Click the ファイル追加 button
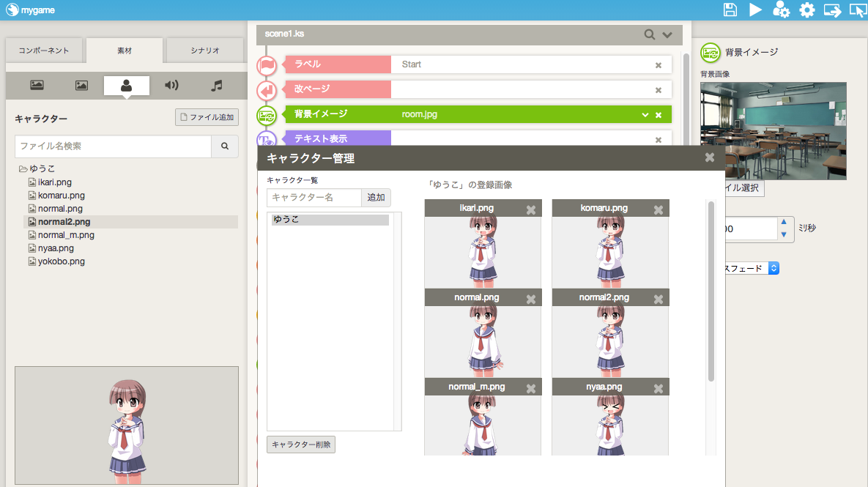This screenshot has height=487, width=868. 207,117
